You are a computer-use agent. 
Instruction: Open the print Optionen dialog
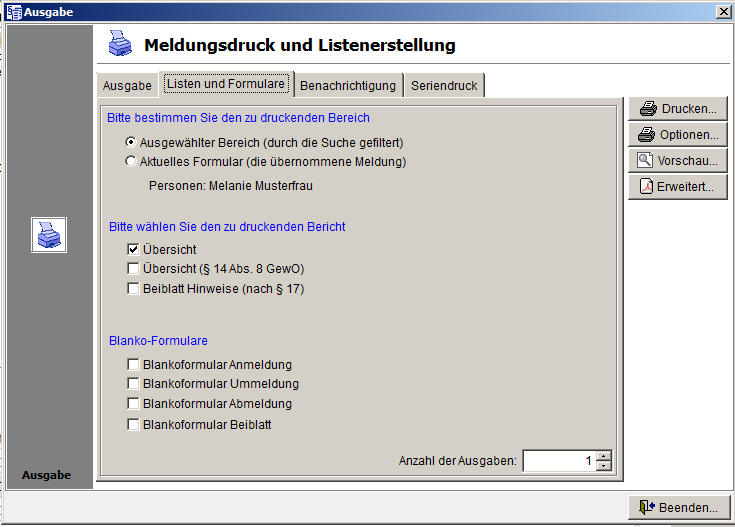tap(677, 135)
